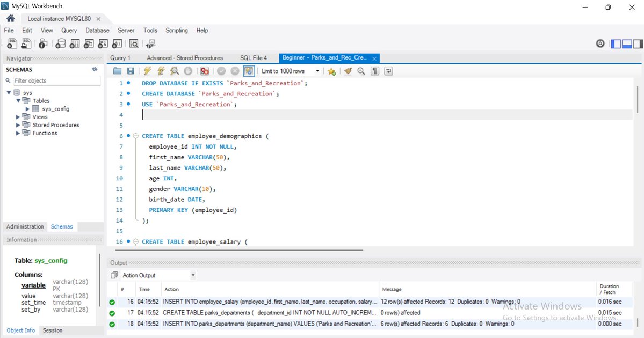
Task: Open the find panel magnifier icon
Action: point(361,71)
